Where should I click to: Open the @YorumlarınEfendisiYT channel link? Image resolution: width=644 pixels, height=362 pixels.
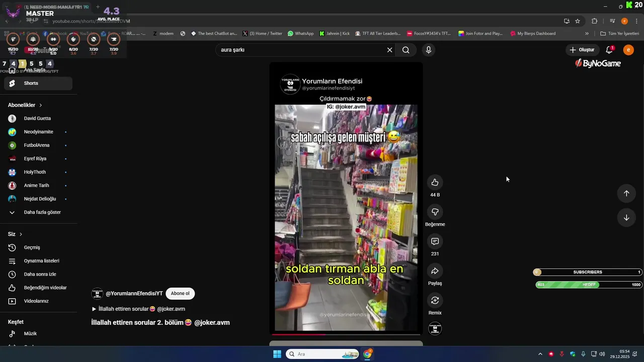pyautogui.click(x=134, y=294)
